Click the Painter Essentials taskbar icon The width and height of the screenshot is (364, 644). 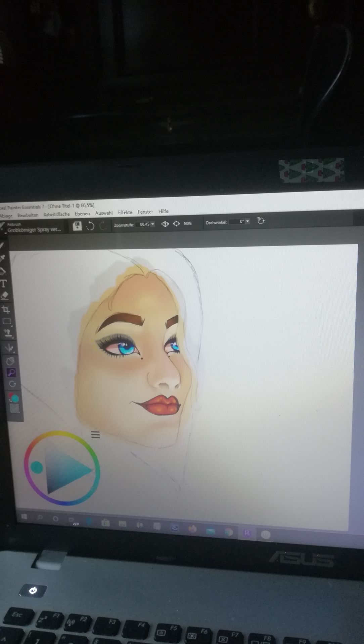247,533
